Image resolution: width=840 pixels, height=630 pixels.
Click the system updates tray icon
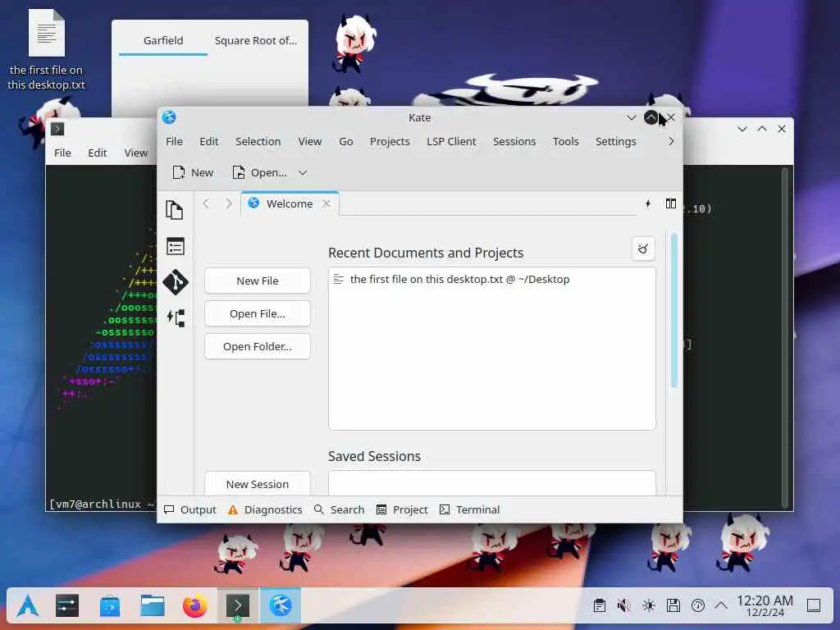coord(698,606)
